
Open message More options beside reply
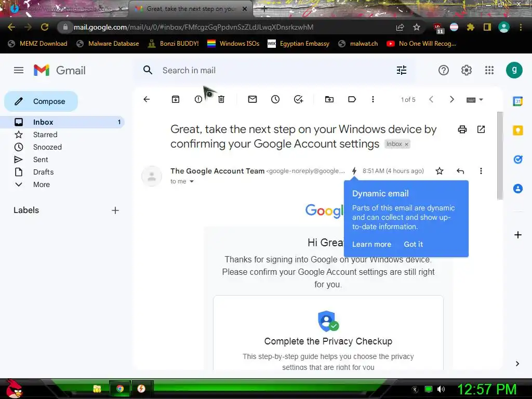click(481, 170)
